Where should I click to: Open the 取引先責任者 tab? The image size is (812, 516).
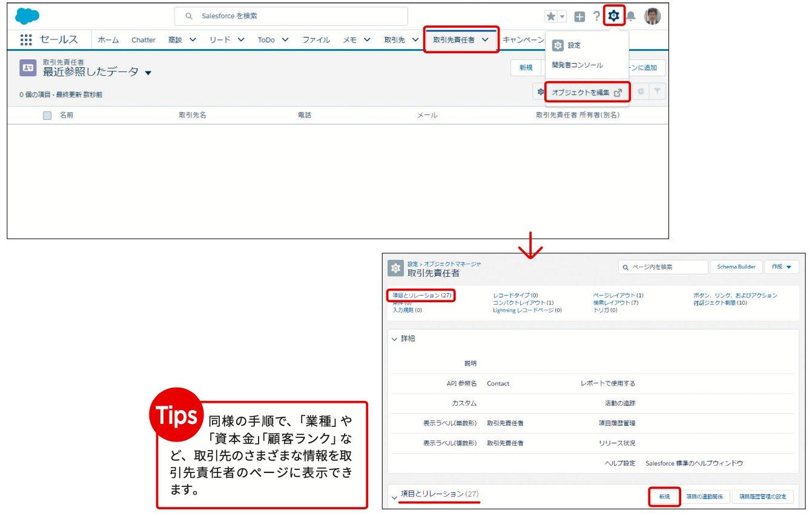(454, 40)
